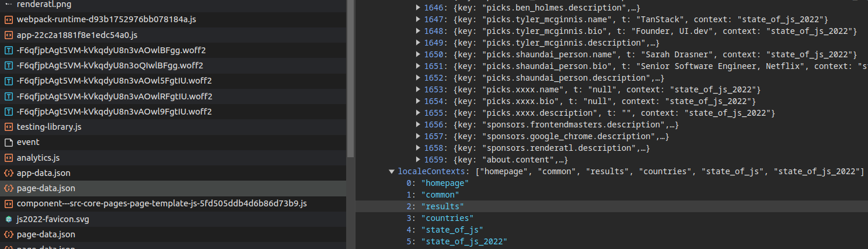Click the request list vertical scrollbar

(x=350, y=79)
